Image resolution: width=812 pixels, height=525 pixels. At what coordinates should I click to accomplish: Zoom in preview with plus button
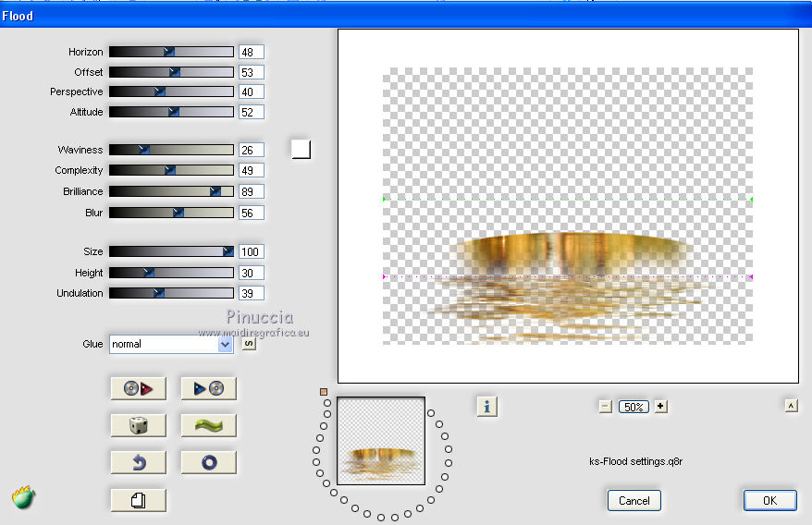click(660, 407)
